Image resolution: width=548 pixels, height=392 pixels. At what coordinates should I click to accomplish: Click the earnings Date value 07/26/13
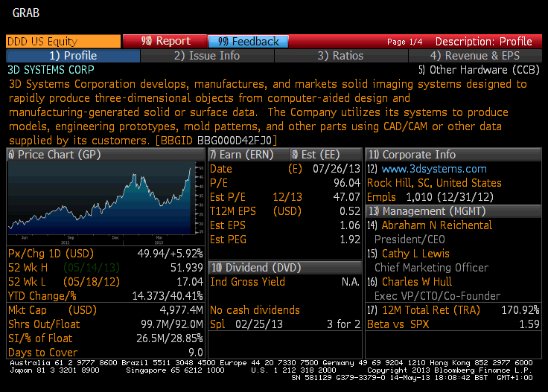pyautogui.click(x=337, y=169)
